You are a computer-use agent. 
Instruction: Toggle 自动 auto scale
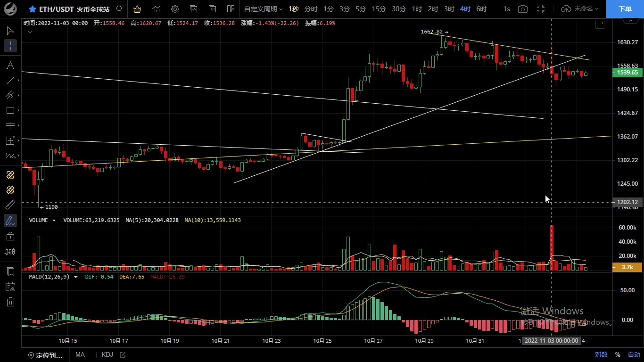click(634, 354)
